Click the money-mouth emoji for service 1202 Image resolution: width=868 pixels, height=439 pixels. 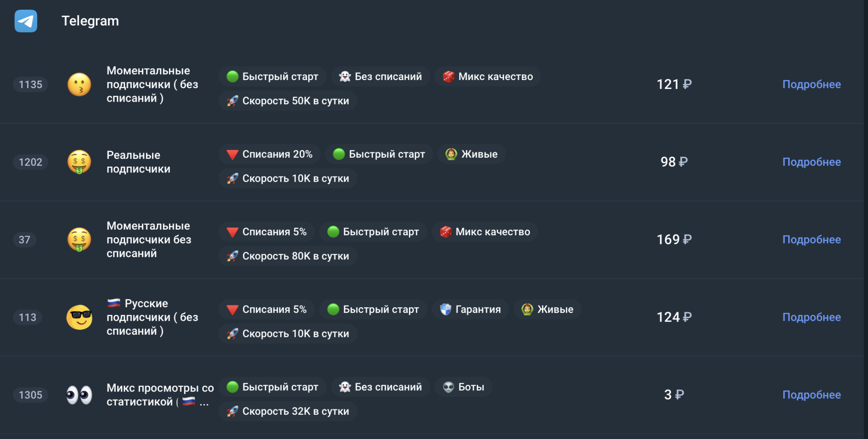[x=79, y=162]
